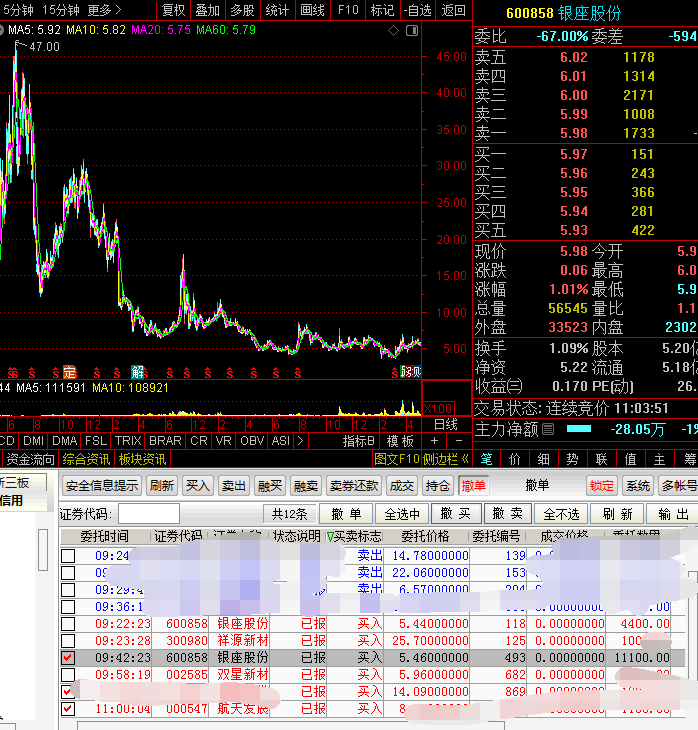Open 多股 multi-stock view
Screen dimensions: 698x730
243,10
